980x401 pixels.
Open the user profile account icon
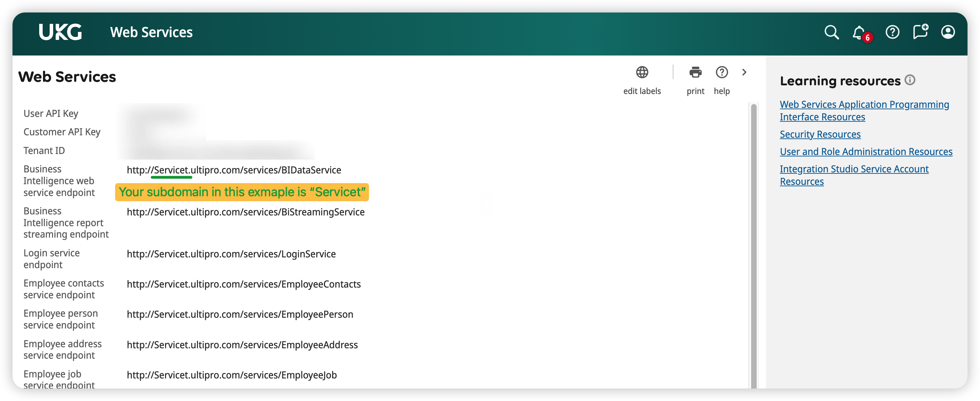948,32
